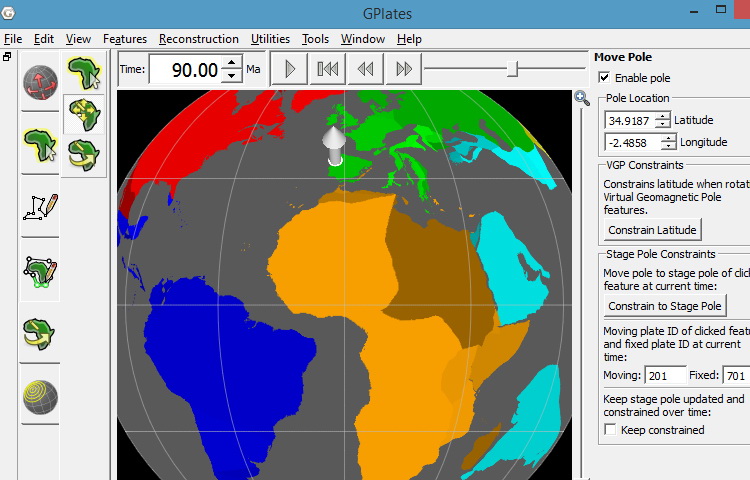Select the Modify Reconstruction Pole rotate tool
Image resolution: width=750 pixels, height=480 pixels.
[84, 154]
